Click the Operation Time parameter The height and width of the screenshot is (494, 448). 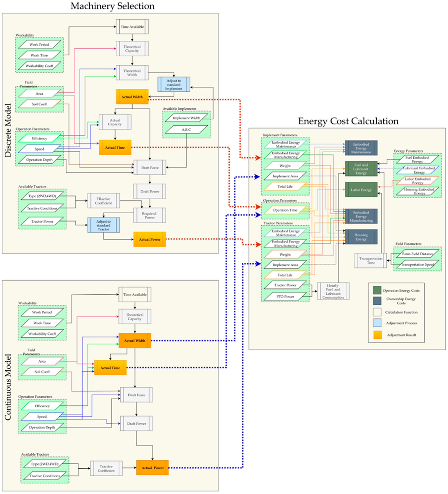285,210
